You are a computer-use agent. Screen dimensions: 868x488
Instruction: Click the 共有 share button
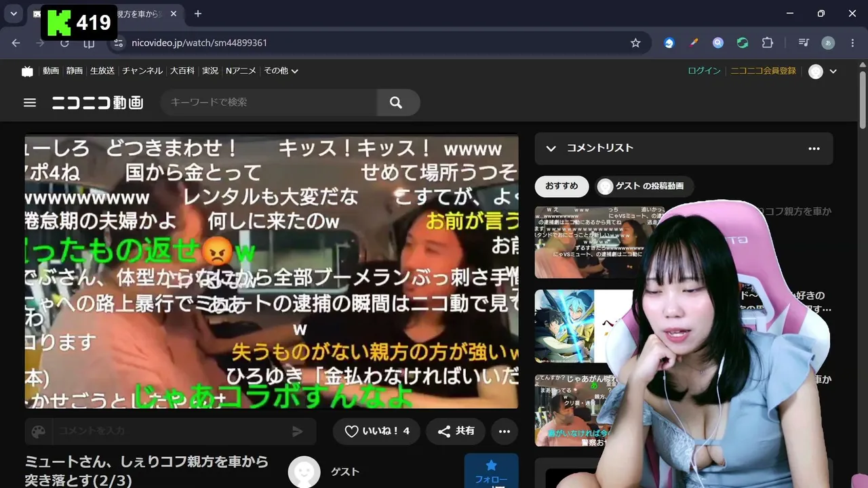click(x=456, y=431)
